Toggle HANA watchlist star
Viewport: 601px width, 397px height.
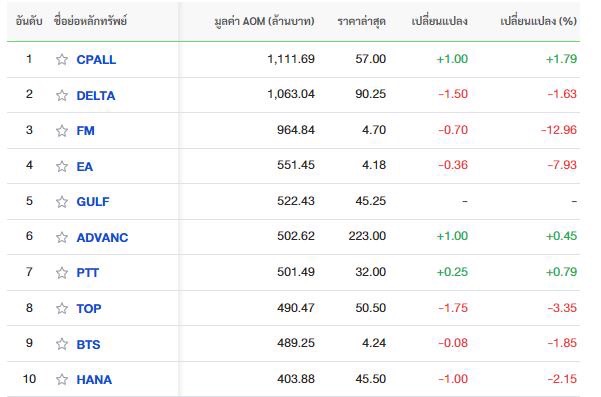click(x=62, y=379)
